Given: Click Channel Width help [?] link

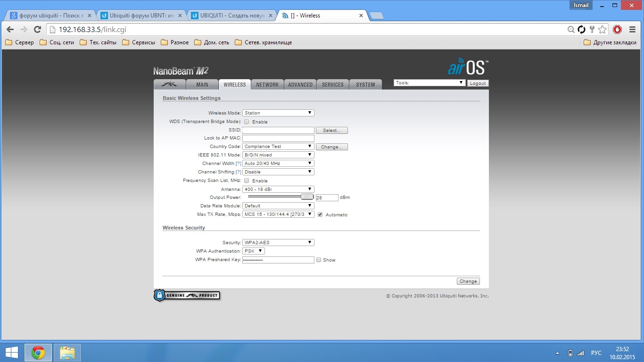Looking at the screenshot, I should click(x=239, y=164).
